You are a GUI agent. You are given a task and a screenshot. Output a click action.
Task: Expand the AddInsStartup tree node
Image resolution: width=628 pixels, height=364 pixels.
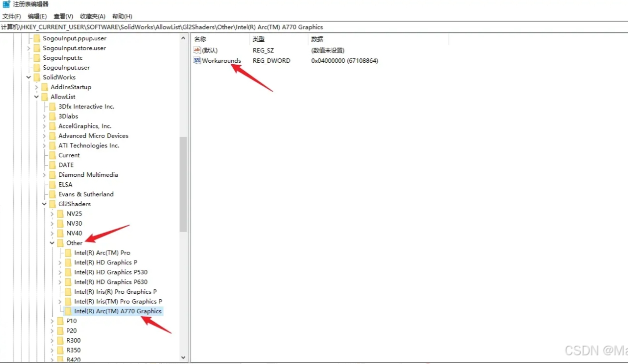(x=36, y=87)
